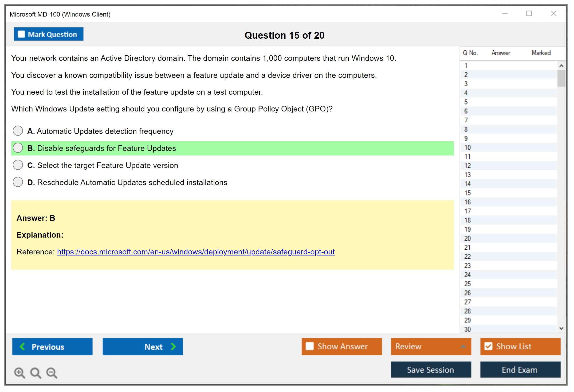Viewport: 574px width, 392px height.
Task: Click the End Exam button
Action: [520, 370]
